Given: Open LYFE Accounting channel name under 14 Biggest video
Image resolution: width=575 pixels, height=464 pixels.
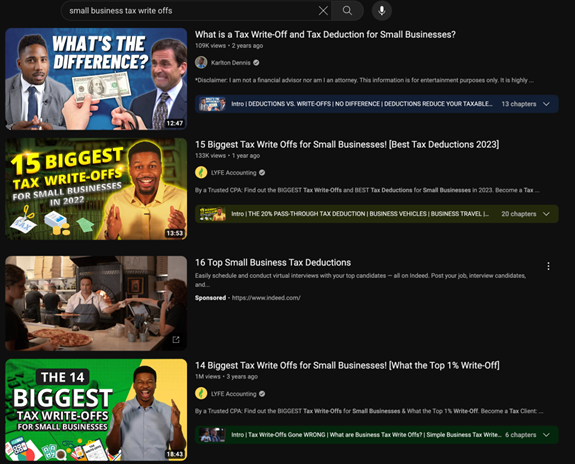Looking at the screenshot, I should [x=234, y=394].
